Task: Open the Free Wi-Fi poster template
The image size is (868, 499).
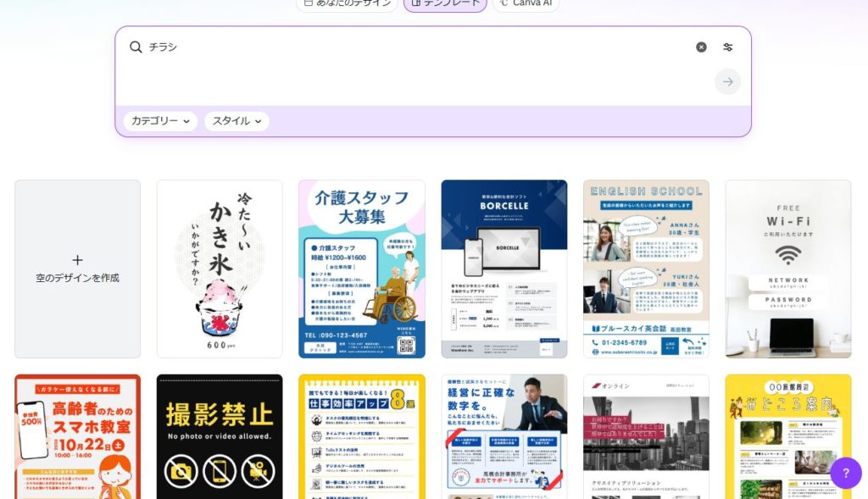Action: click(788, 269)
